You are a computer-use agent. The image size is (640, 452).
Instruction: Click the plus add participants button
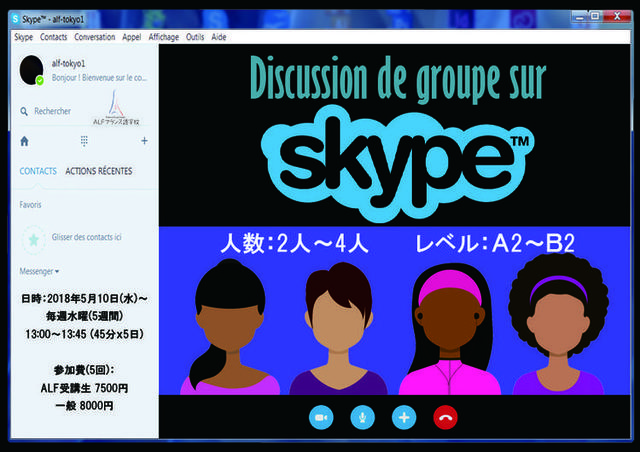pyautogui.click(x=404, y=418)
